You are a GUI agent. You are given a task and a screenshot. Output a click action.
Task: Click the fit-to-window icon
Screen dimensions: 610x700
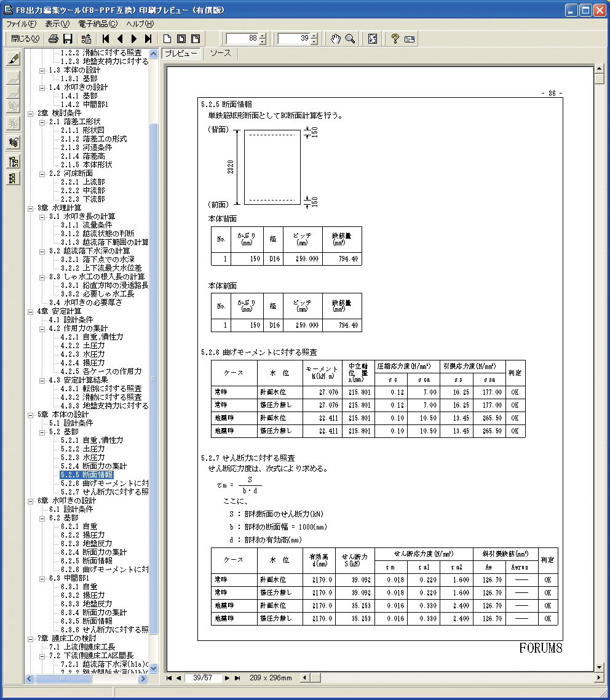(373, 39)
